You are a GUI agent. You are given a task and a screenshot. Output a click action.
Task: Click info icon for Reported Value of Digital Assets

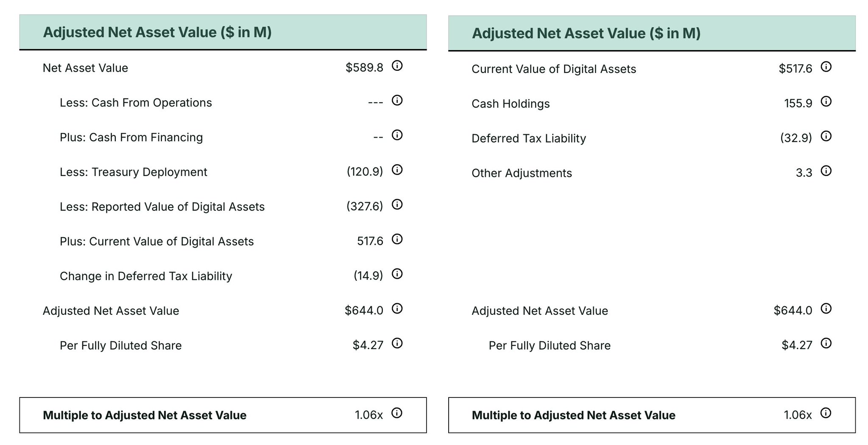[x=397, y=205]
